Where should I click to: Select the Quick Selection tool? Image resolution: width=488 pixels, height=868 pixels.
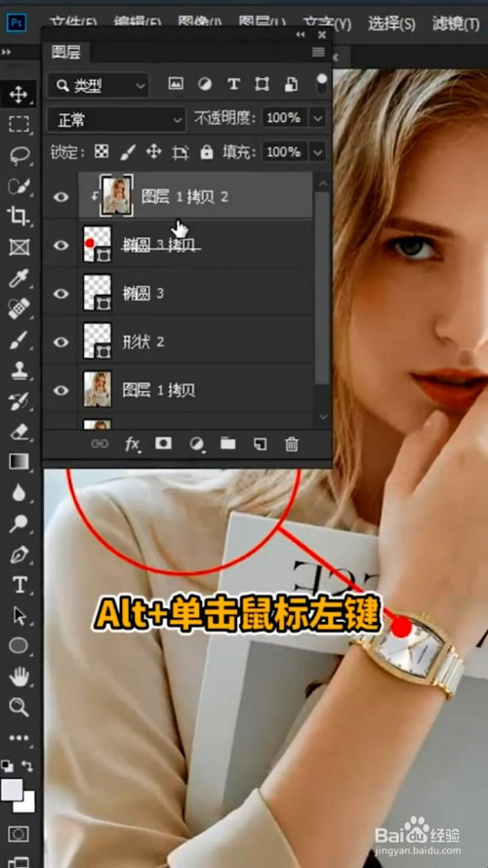(x=19, y=186)
